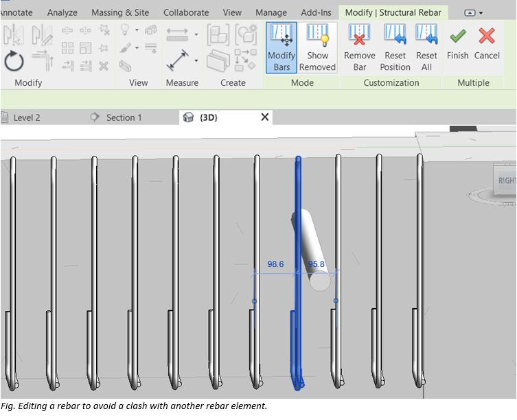This screenshot has height=420, width=517.
Task: Click the Measure Between Two References icon
Action: tap(177, 34)
